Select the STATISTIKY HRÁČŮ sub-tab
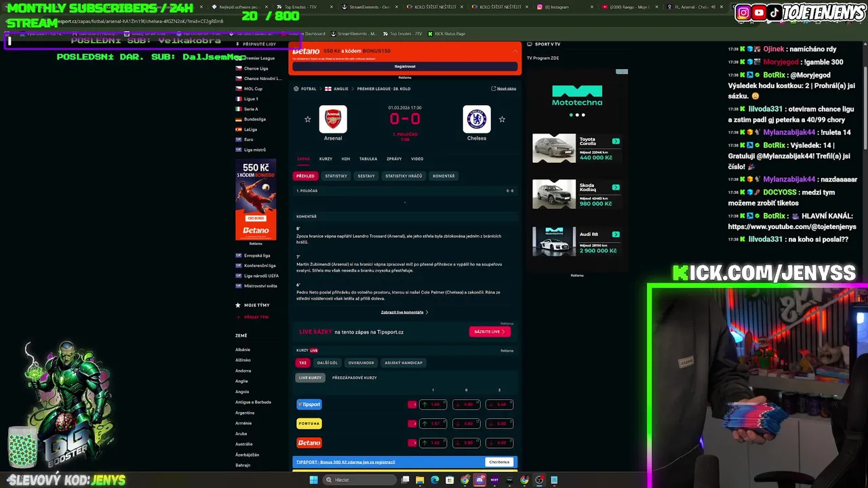868x488 pixels. 403,176
